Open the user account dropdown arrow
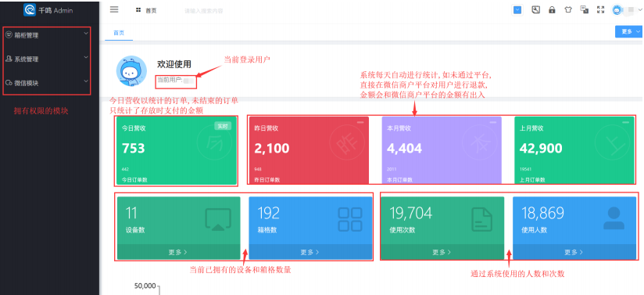 (x=640, y=9)
